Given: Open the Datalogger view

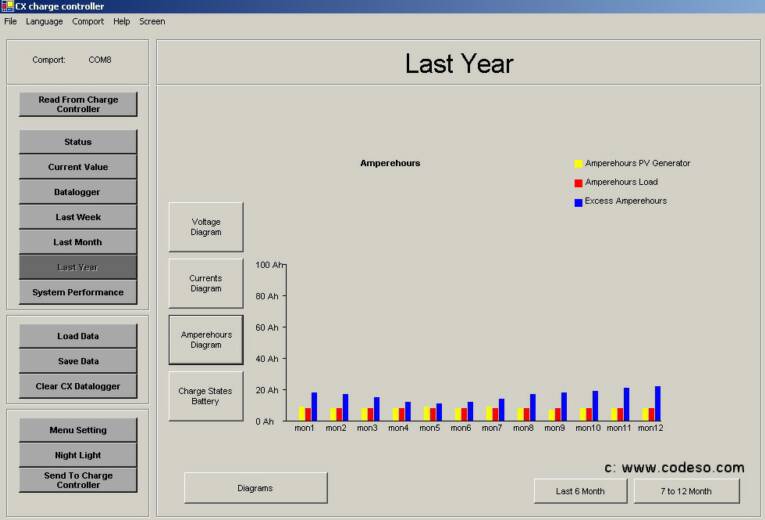Looking at the screenshot, I should coord(78,192).
